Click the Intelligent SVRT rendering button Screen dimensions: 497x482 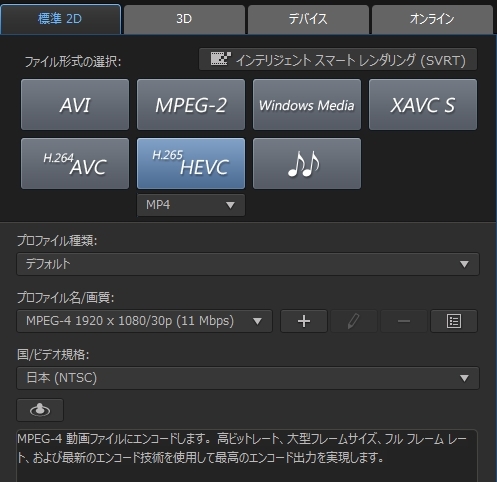(338, 59)
